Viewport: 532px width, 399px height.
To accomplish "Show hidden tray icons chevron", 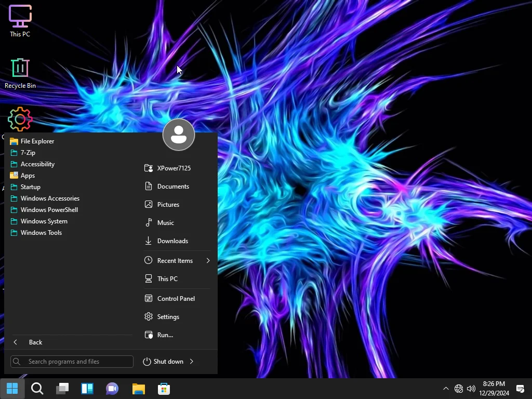I will tap(446, 389).
